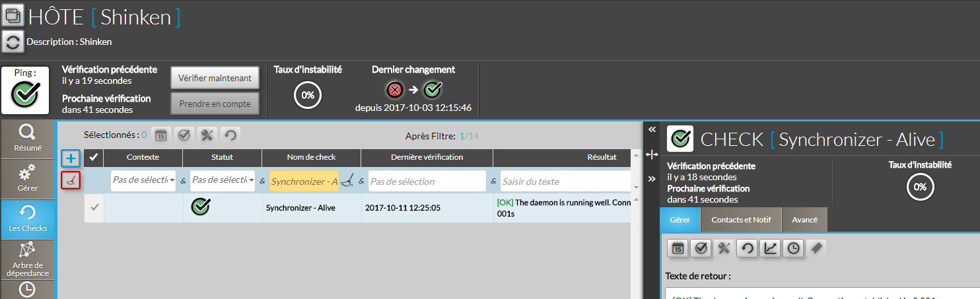The image size is (980, 299).
Task: Tick the Synchronizer - Alive row checkbox
Action: coord(94,207)
